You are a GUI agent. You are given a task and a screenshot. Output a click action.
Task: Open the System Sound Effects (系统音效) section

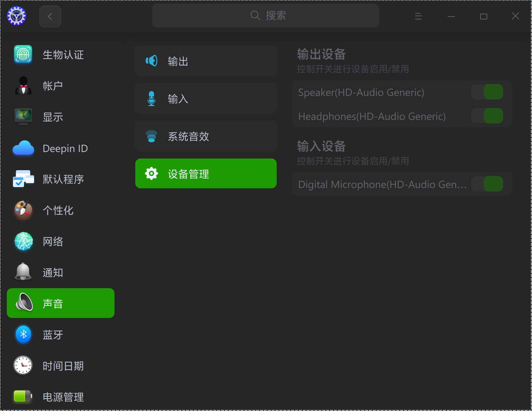[206, 136]
